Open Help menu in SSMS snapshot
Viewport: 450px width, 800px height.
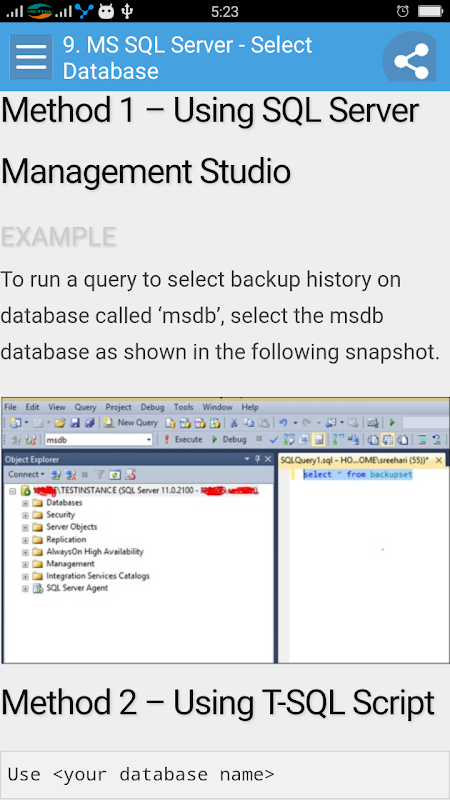[250, 407]
